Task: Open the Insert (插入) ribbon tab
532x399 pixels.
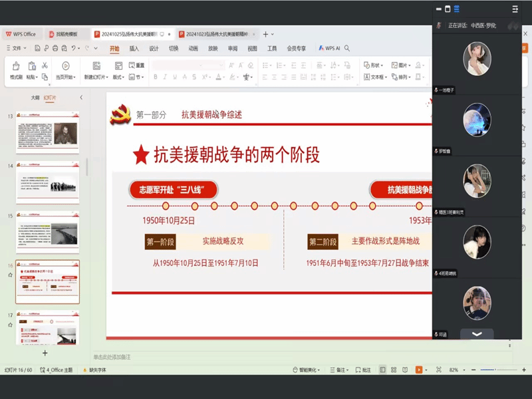Action: pos(134,49)
